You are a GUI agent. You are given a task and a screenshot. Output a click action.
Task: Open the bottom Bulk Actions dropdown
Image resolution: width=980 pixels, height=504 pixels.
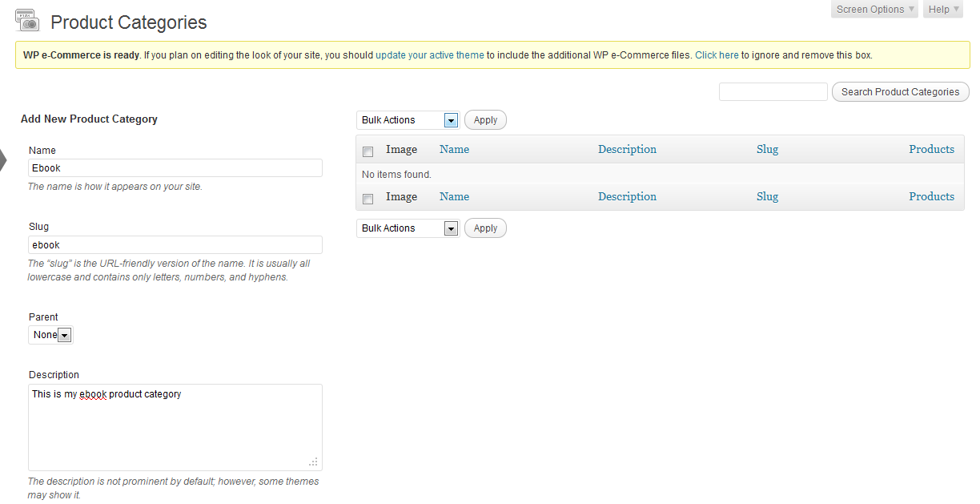(408, 228)
